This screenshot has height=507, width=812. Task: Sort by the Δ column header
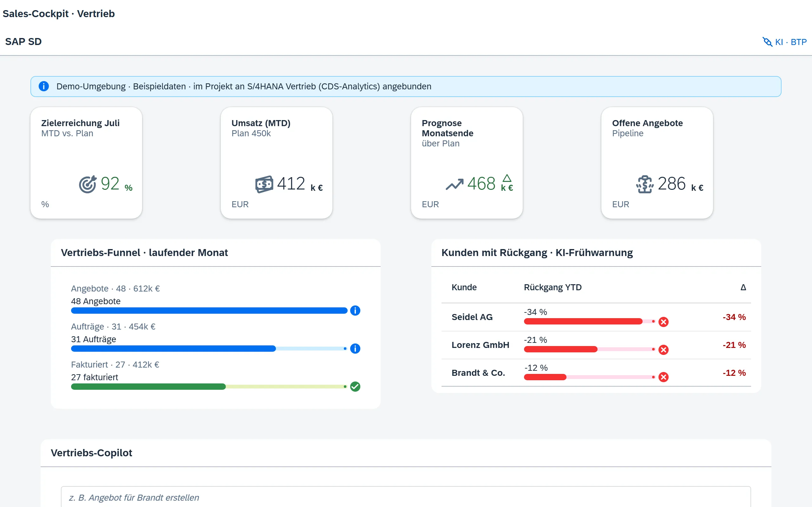tap(743, 287)
